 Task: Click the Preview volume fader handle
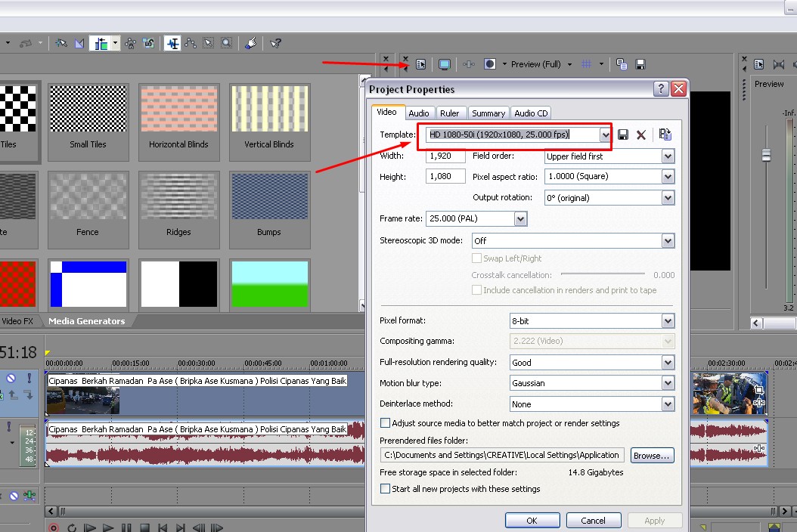tap(766, 155)
